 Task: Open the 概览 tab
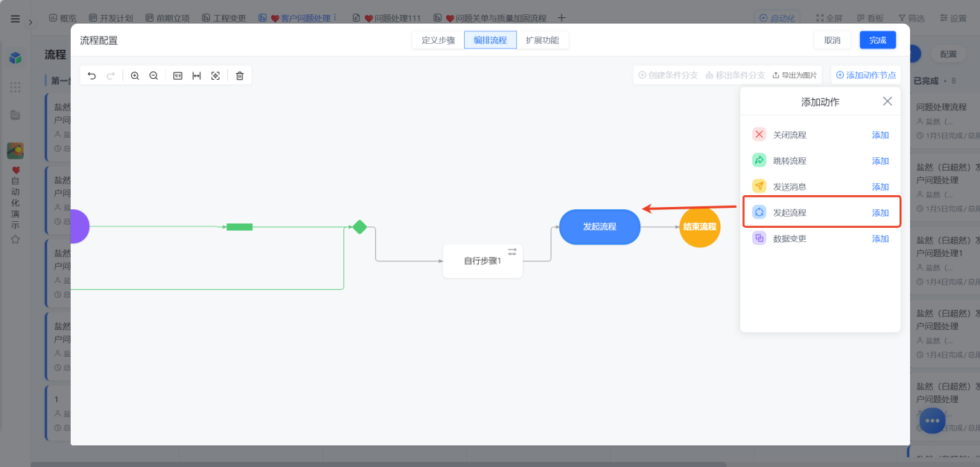pyautogui.click(x=62, y=17)
